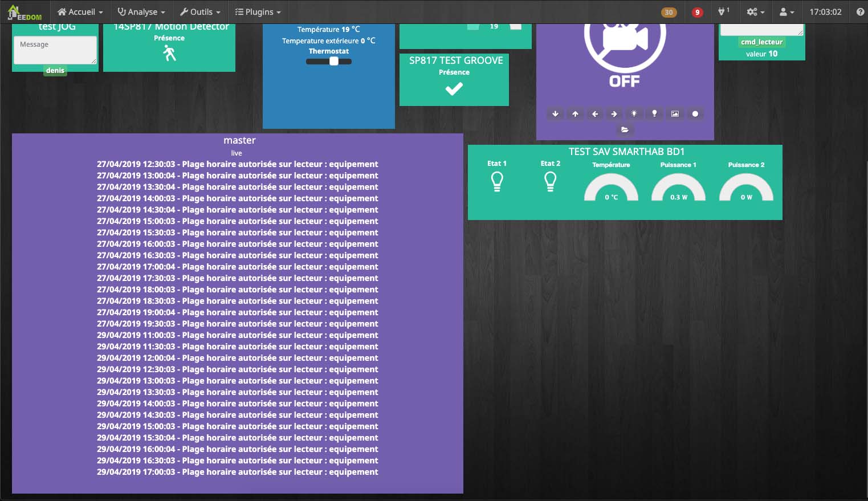The image size is (868, 501).
Task: Open the 14SP817 Motion Detector widget title
Action: pyautogui.click(x=171, y=27)
